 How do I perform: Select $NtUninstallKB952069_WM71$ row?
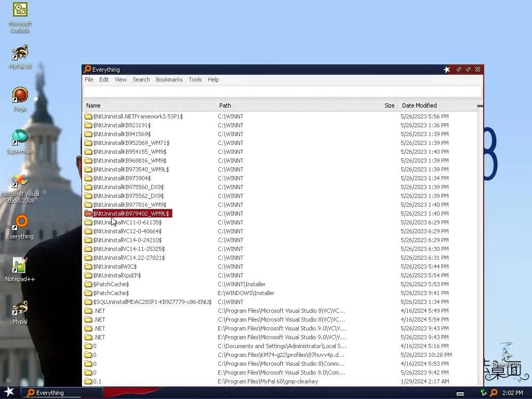(280, 143)
